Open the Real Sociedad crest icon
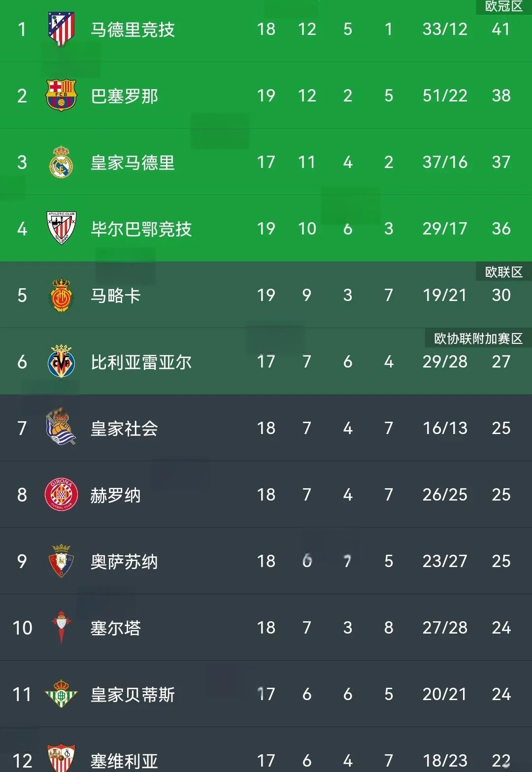This screenshot has width=532, height=772. tap(61, 428)
